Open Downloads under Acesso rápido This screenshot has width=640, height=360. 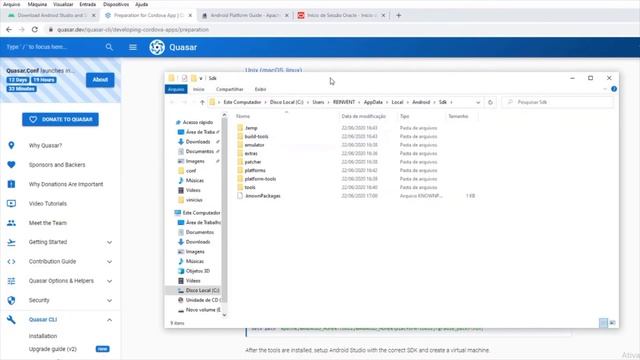pyautogui.click(x=198, y=142)
